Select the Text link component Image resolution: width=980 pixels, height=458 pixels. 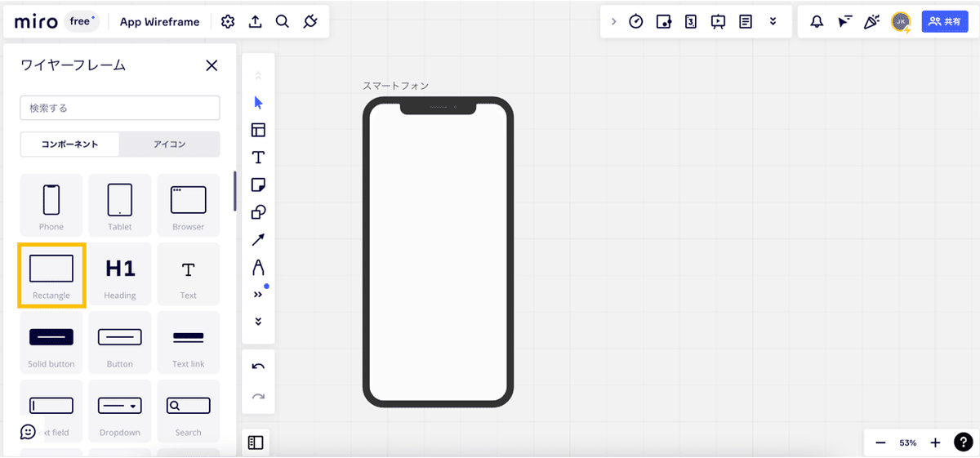[x=189, y=343]
